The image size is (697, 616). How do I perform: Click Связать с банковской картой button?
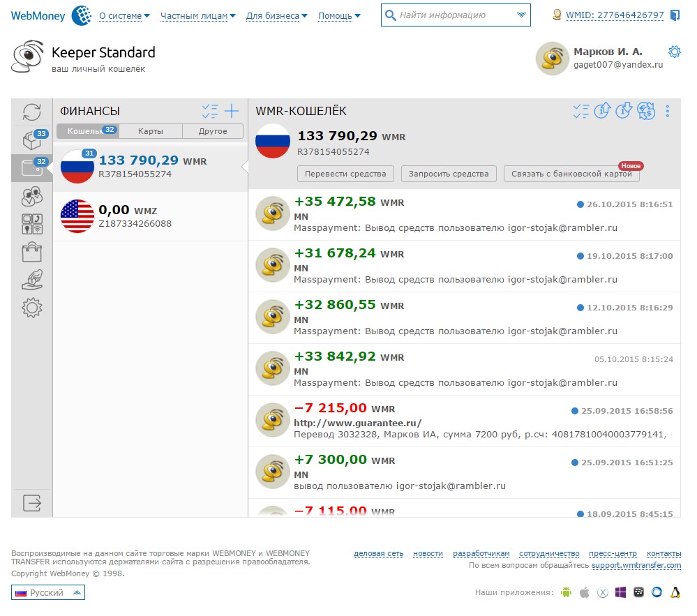[x=571, y=174]
